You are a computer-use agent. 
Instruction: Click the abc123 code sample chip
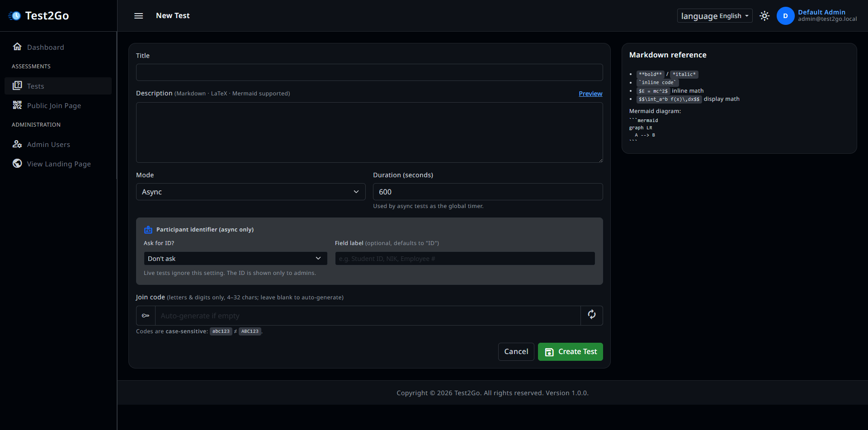221,331
